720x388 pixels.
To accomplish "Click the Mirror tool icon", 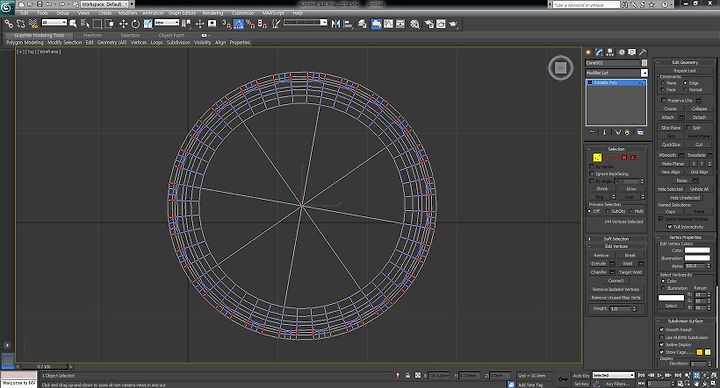I will pyautogui.click(x=336, y=24).
